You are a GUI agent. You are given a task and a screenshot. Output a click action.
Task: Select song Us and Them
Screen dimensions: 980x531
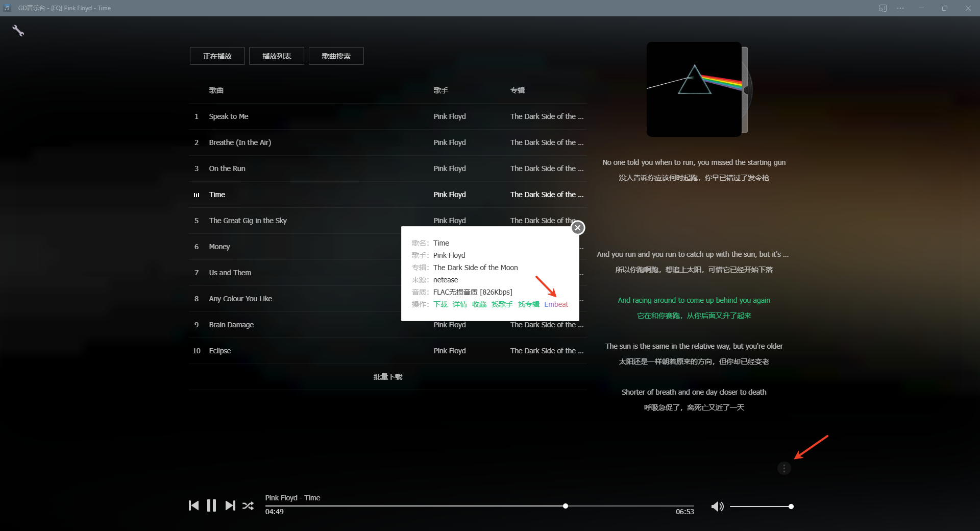230,273
